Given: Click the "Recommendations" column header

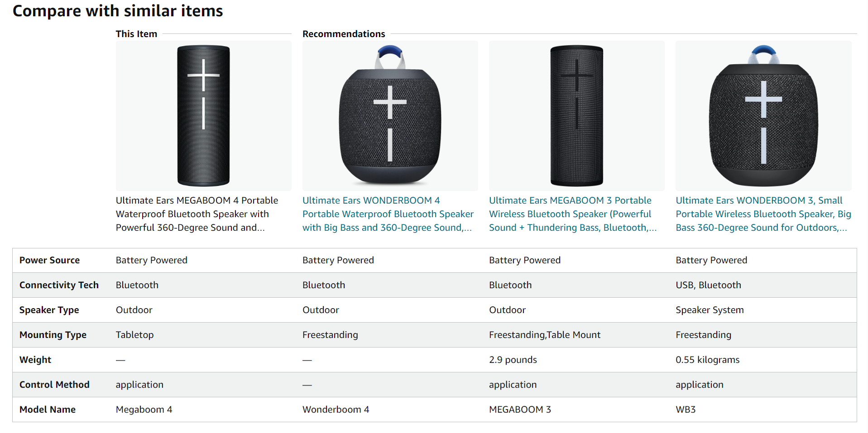Looking at the screenshot, I should pyautogui.click(x=344, y=34).
